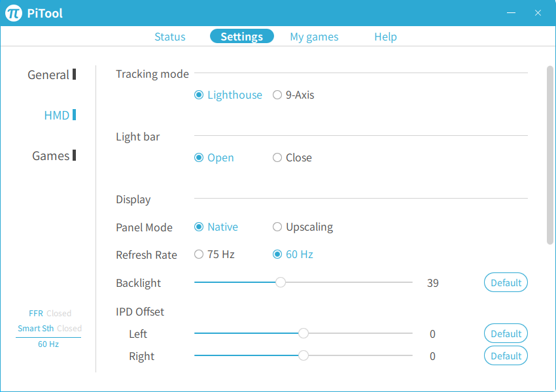Open General settings section

click(52, 74)
